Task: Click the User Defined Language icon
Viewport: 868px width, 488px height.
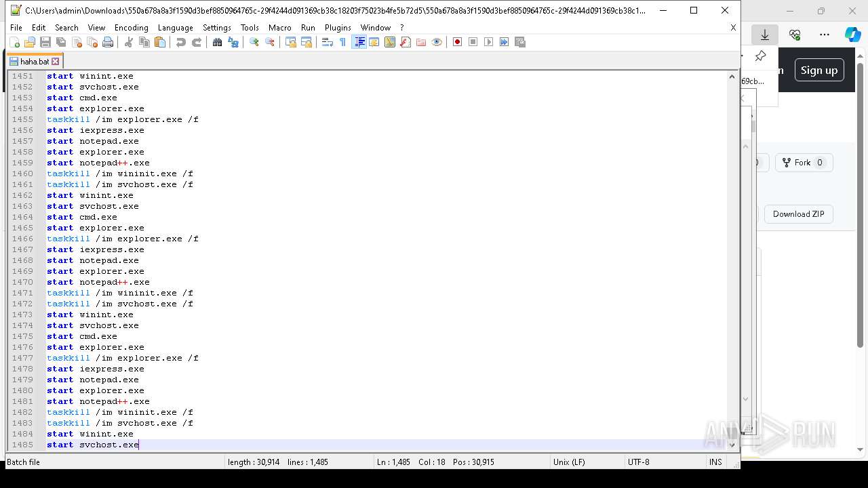Action: click(x=374, y=42)
